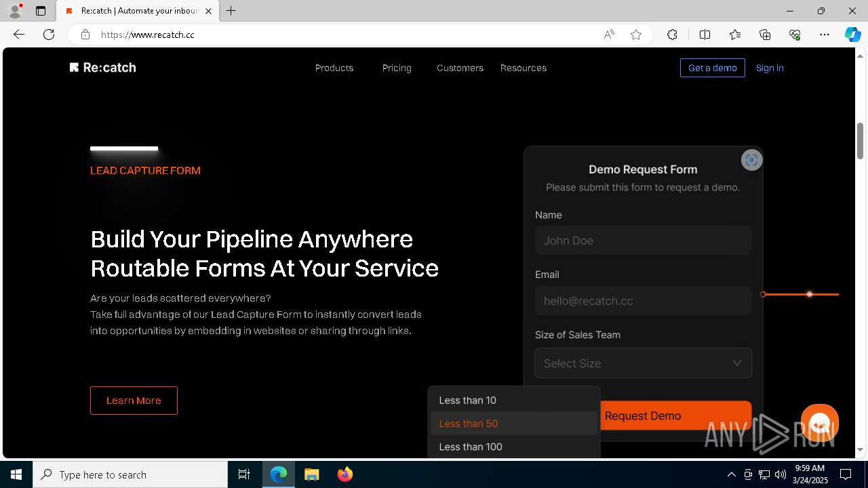The height and width of the screenshot is (488, 868).
Task: Open the notifications action center
Action: (x=846, y=474)
